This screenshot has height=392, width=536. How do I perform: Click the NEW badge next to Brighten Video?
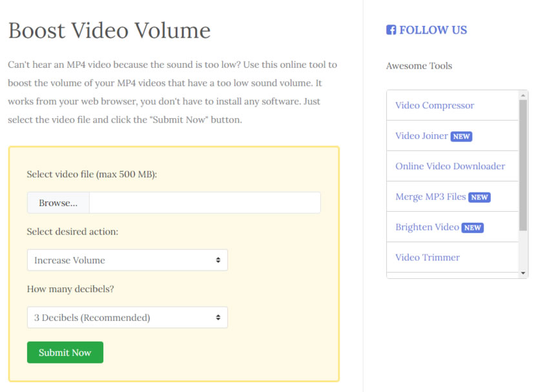473,227
